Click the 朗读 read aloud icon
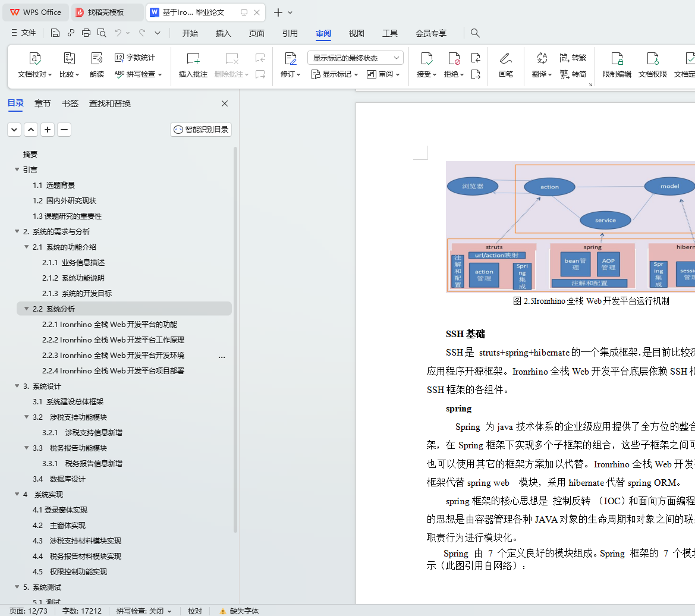Screen dimensions: 695x616 (97, 58)
